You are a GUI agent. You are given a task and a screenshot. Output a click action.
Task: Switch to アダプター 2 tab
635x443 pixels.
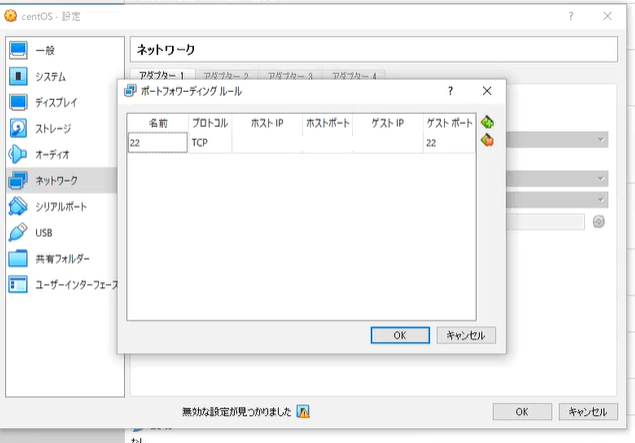[x=226, y=75]
